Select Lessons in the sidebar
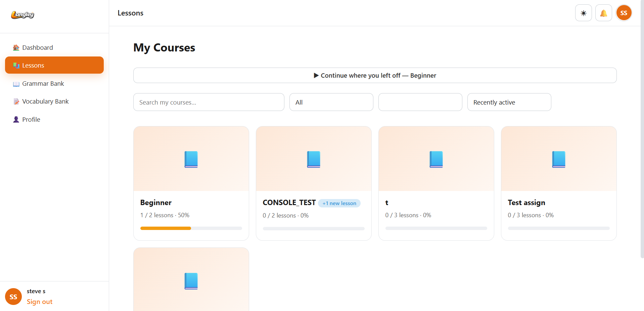The image size is (644, 311). pos(54,65)
